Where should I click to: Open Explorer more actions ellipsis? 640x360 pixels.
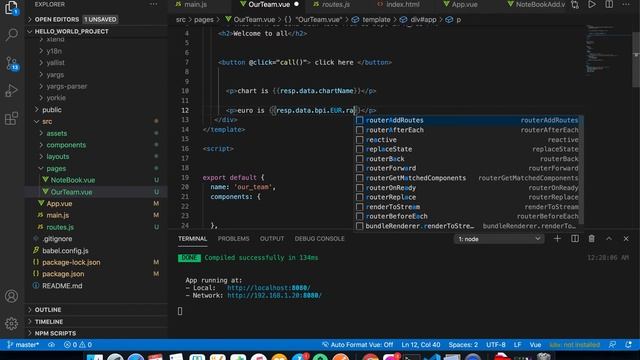(x=153, y=4)
